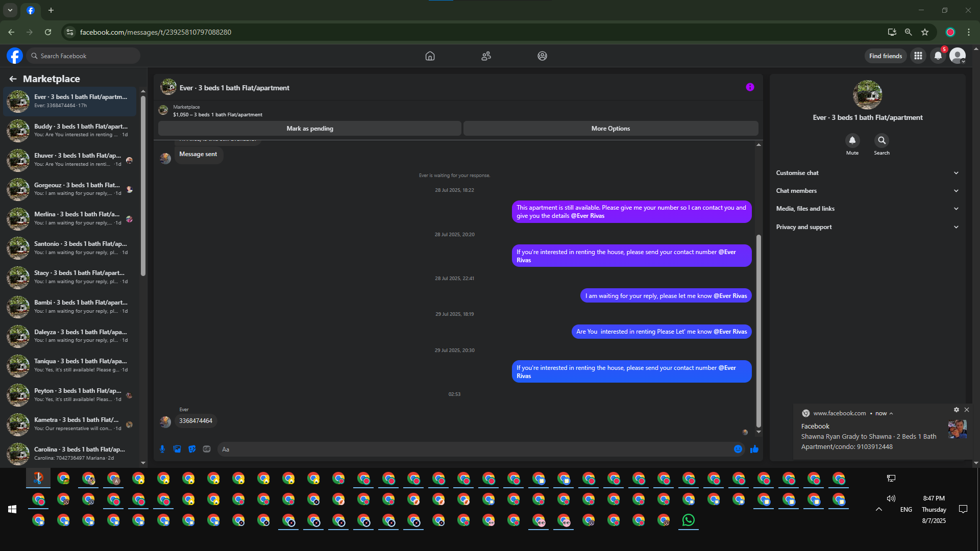
Task: Open the Menu grid icon
Action: (x=918, y=56)
